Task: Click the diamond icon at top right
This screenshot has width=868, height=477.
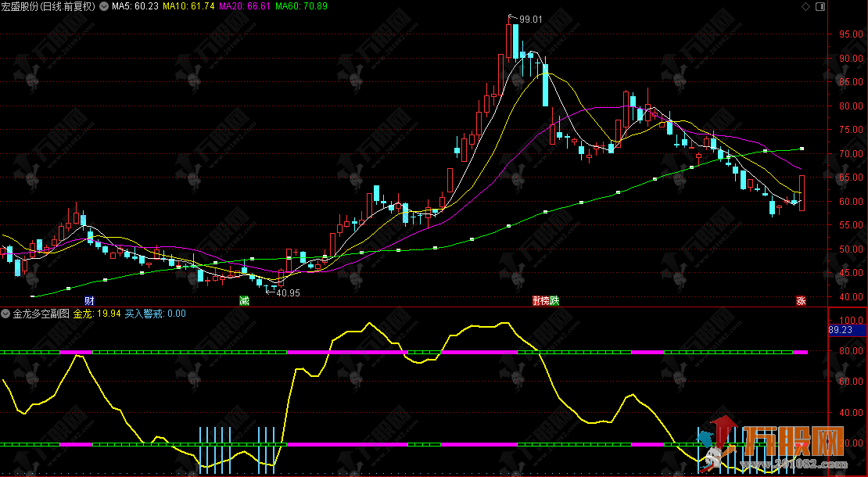Action: 806,6
